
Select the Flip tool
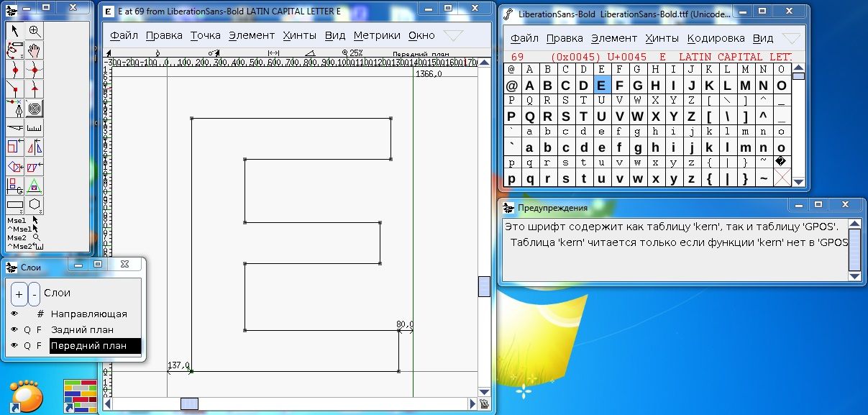click(35, 147)
